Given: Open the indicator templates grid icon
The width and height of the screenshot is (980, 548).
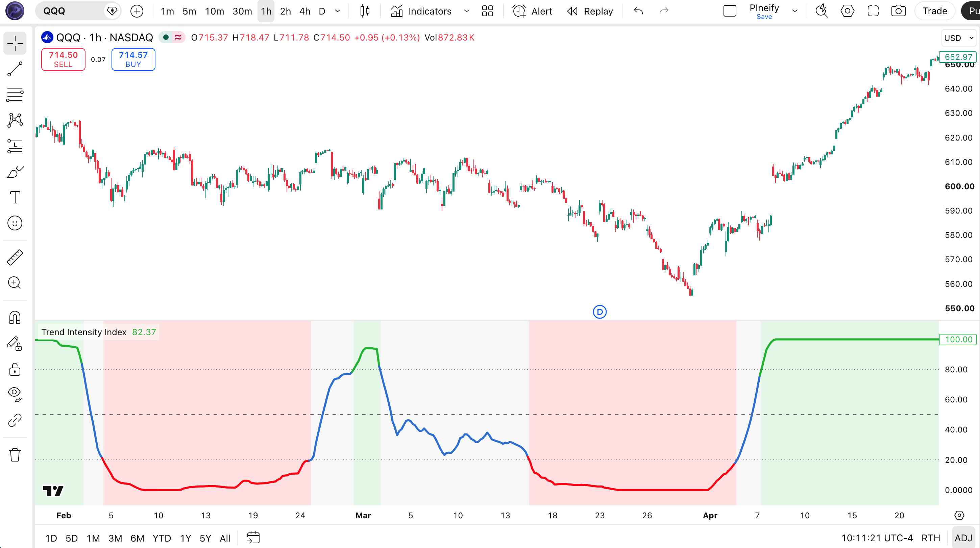Looking at the screenshot, I should (487, 11).
